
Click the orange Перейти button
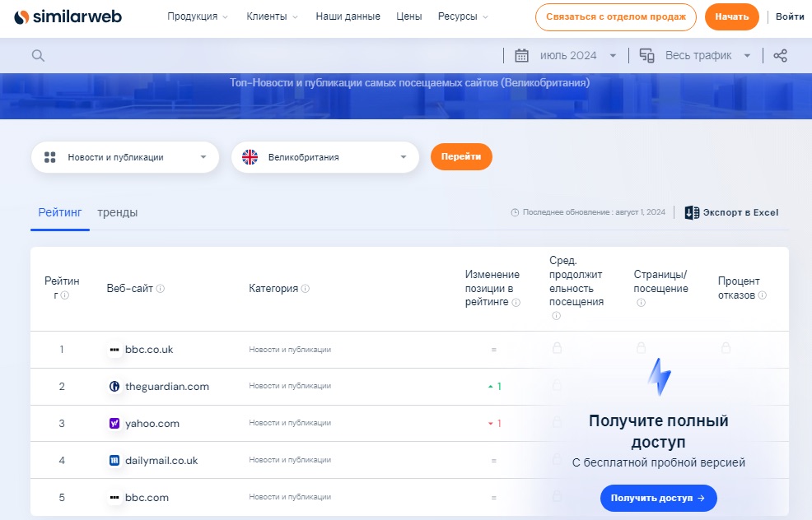(461, 157)
